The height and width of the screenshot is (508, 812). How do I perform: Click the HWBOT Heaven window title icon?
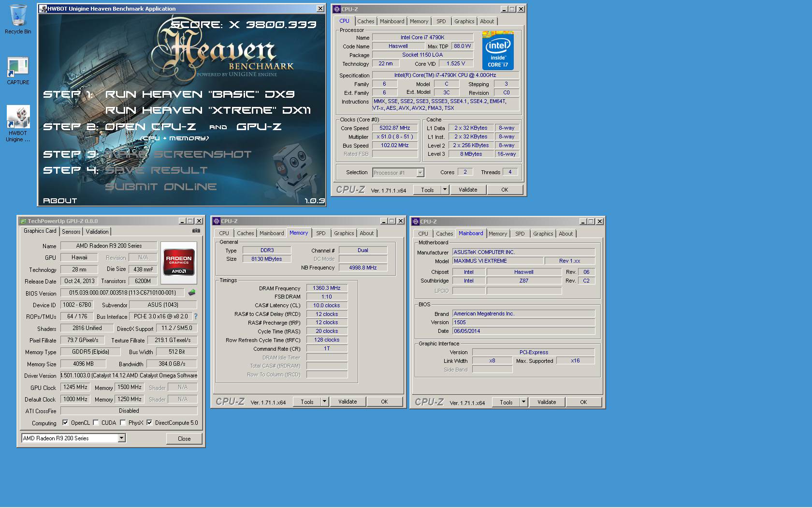point(43,9)
